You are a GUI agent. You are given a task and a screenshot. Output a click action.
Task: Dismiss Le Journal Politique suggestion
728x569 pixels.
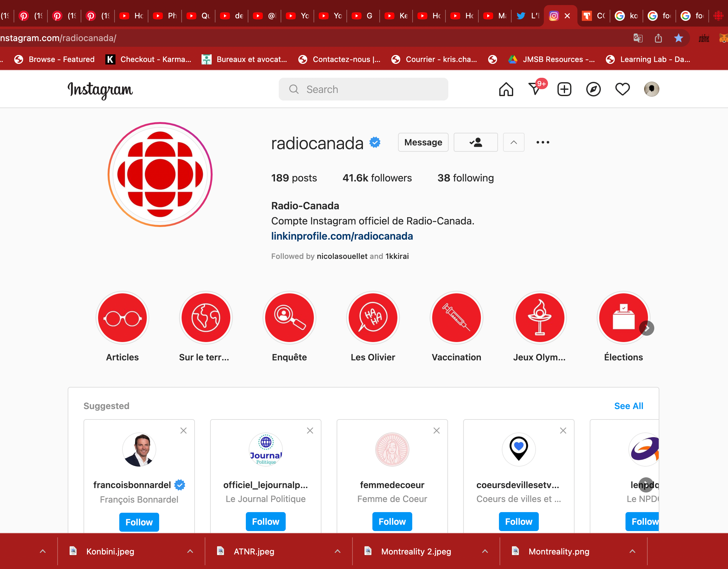pos(310,431)
